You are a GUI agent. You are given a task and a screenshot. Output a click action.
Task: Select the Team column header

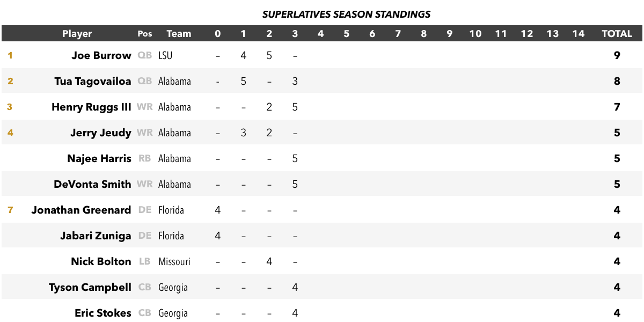click(x=179, y=34)
